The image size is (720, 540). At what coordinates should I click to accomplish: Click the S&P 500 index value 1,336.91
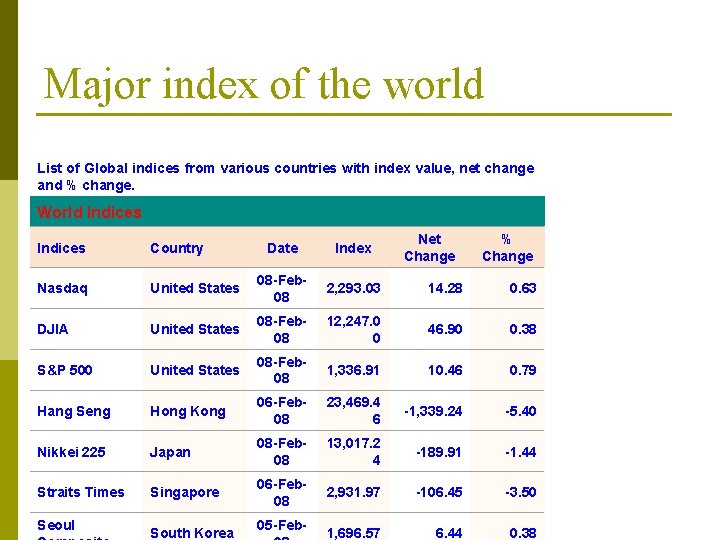[353, 370]
